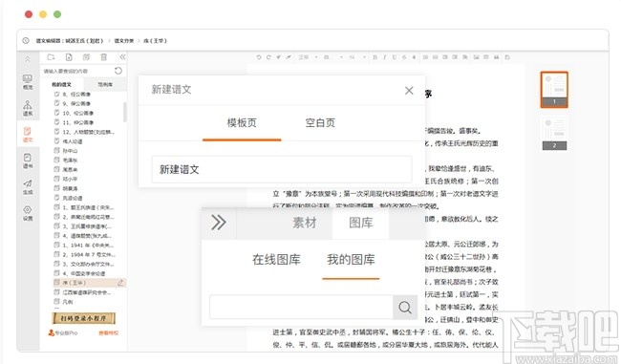
Task: Click 谱文分类 in the breadcrumb
Action: pos(124,41)
